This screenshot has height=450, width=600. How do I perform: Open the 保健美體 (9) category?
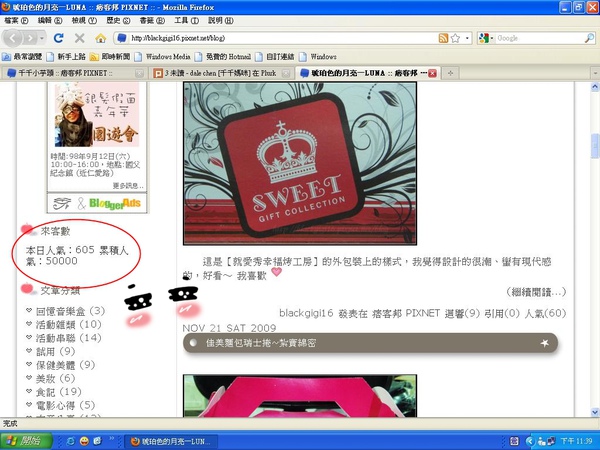pyautogui.click(x=65, y=365)
